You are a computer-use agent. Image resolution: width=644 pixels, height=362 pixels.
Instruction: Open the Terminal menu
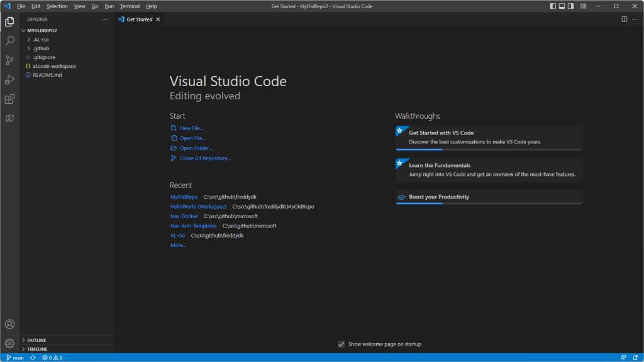[x=130, y=6]
